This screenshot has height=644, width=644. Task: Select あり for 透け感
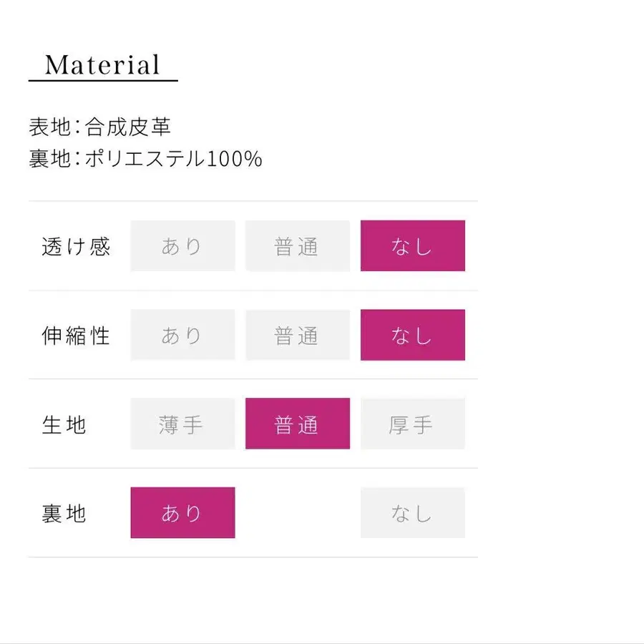pos(182,246)
